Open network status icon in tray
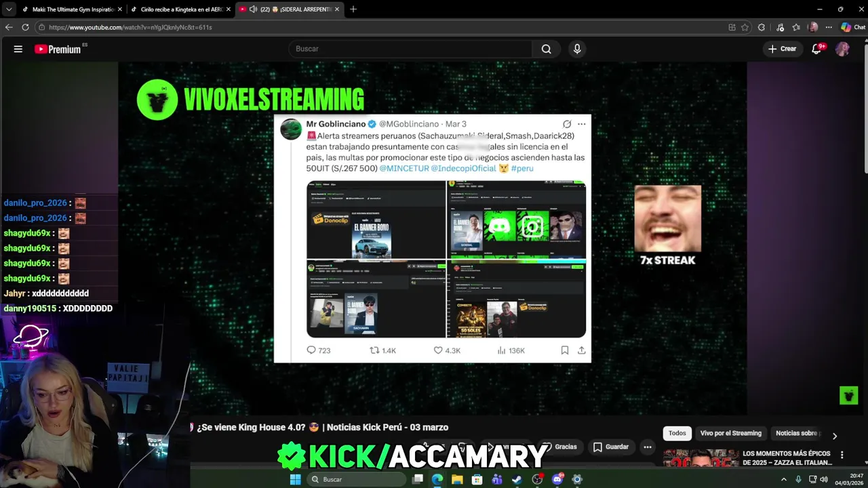Screen dimensions: 868x488 (812, 479)
